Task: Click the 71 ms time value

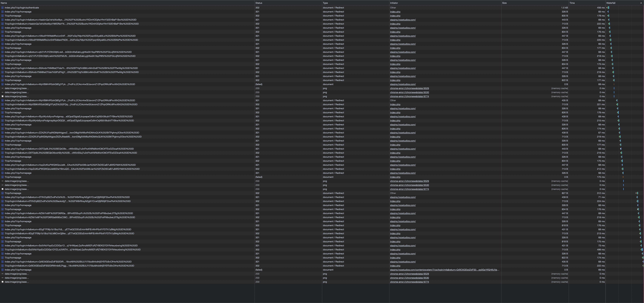Action: coord(601,197)
